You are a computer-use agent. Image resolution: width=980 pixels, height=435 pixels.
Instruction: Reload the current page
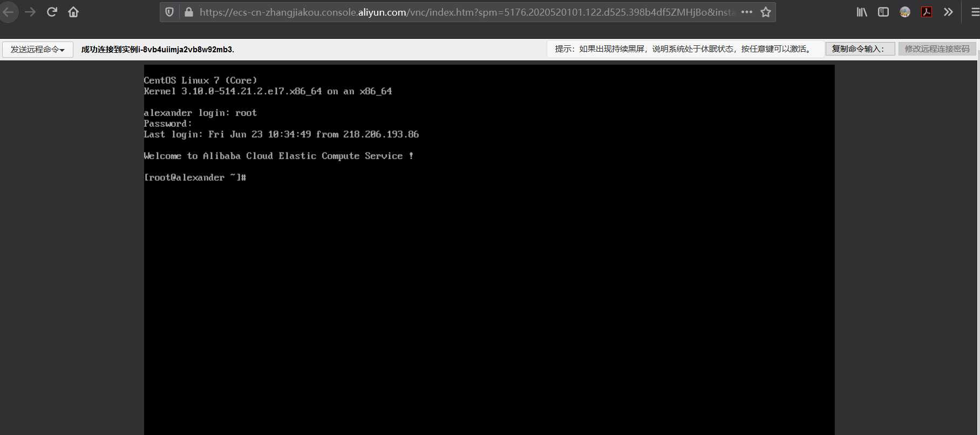(x=52, y=12)
